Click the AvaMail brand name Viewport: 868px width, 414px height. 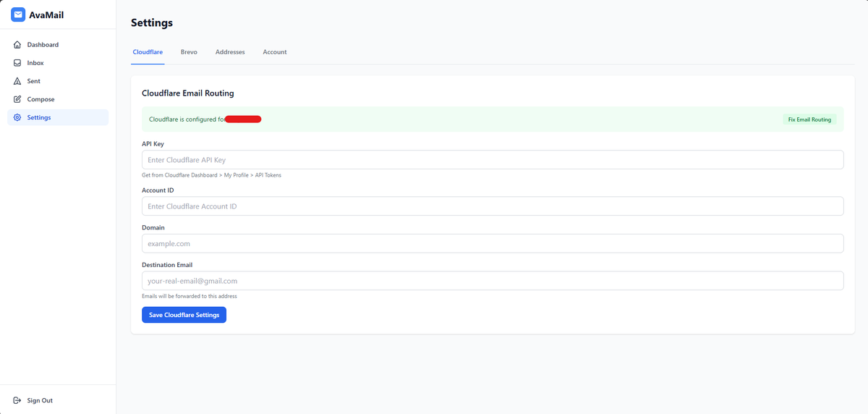click(46, 14)
